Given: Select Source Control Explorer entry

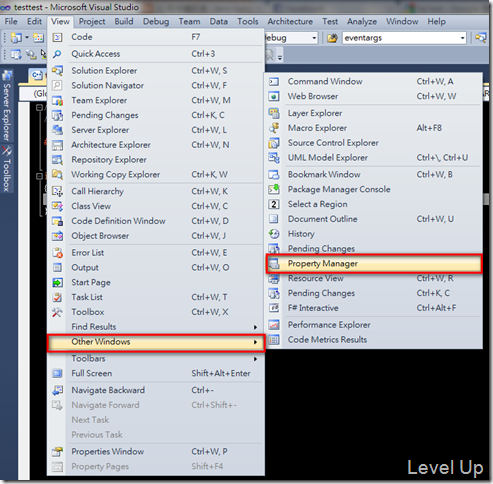Looking at the screenshot, I should [374, 143].
